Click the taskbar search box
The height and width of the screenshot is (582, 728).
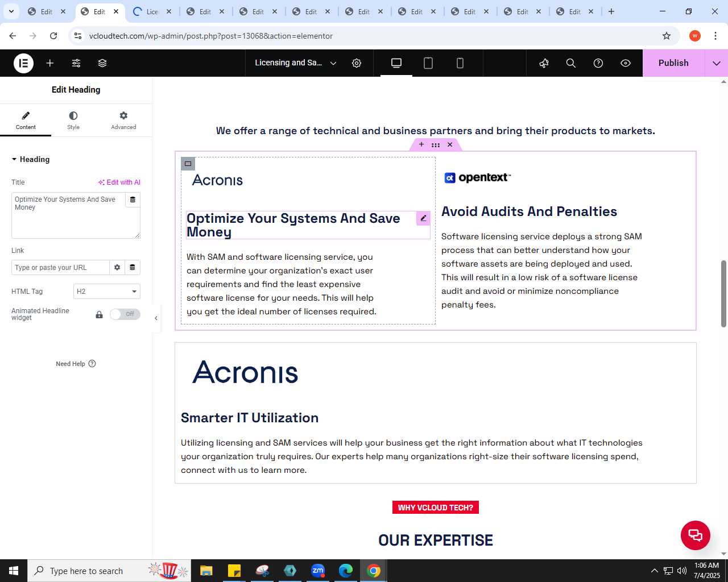point(110,571)
